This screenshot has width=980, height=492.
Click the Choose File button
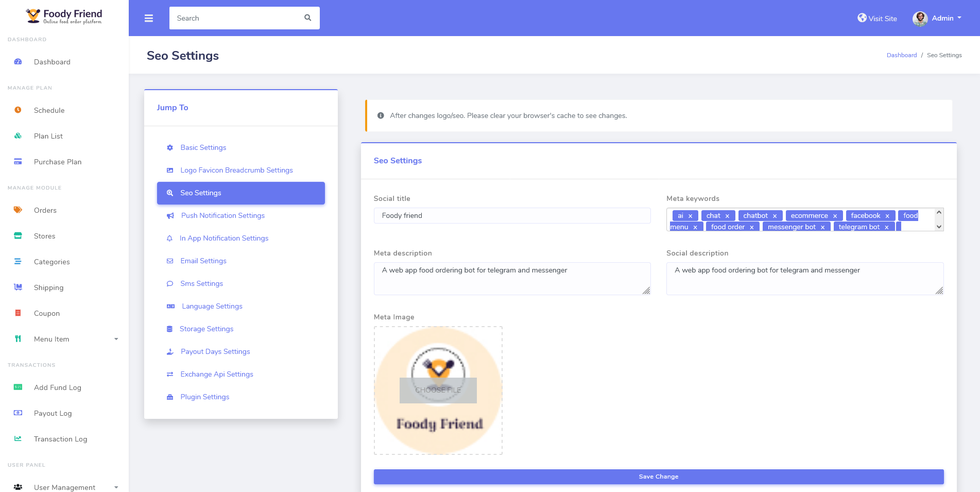pos(438,391)
